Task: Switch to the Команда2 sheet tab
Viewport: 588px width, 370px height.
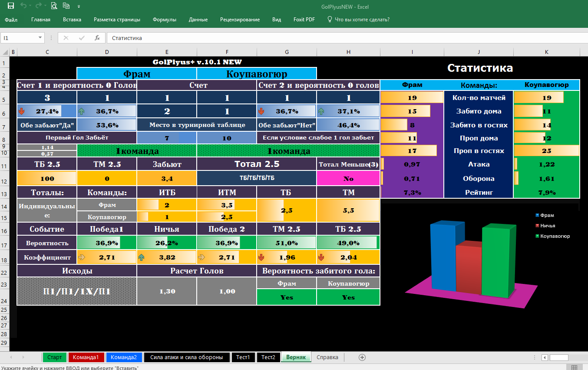Action: coord(124,357)
